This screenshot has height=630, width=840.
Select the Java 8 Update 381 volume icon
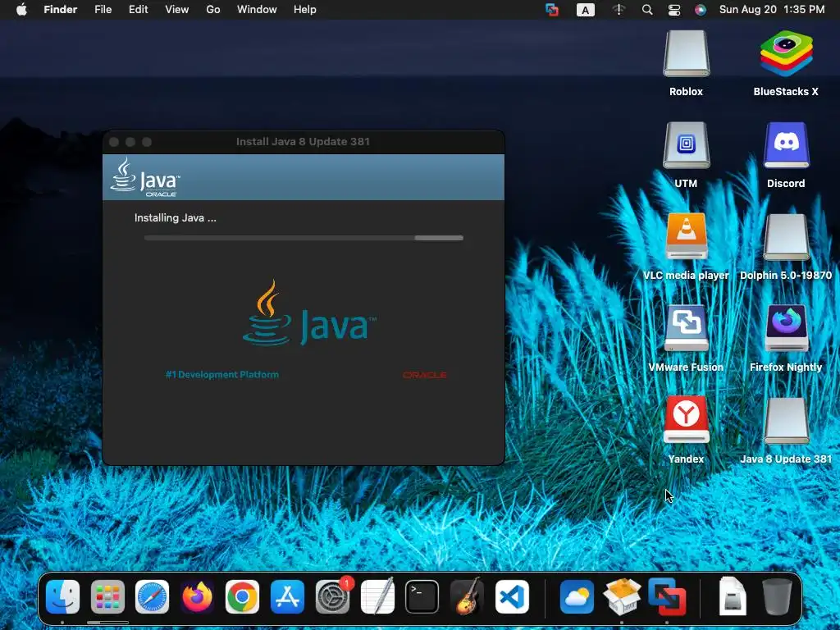tap(786, 421)
